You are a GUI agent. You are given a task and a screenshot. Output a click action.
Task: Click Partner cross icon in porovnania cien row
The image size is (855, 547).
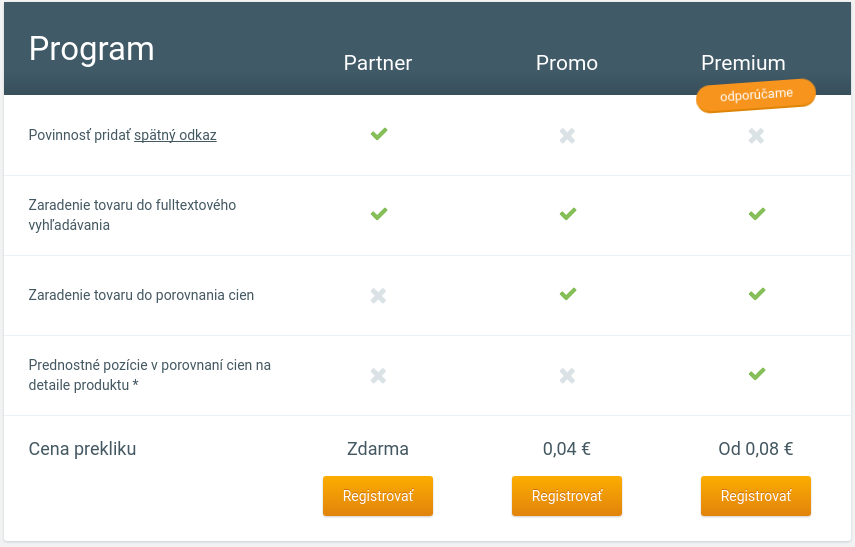click(378, 295)
